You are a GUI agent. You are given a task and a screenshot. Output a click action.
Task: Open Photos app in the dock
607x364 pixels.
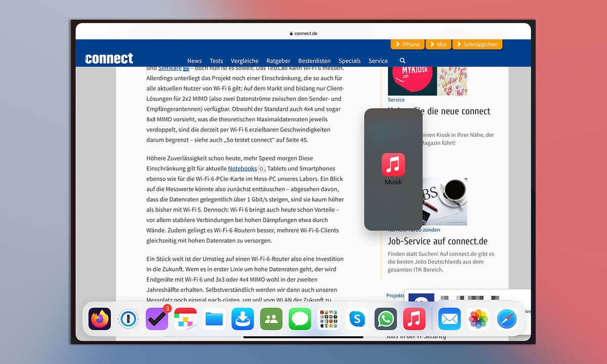pyautogui.click(x=478, y=319)
